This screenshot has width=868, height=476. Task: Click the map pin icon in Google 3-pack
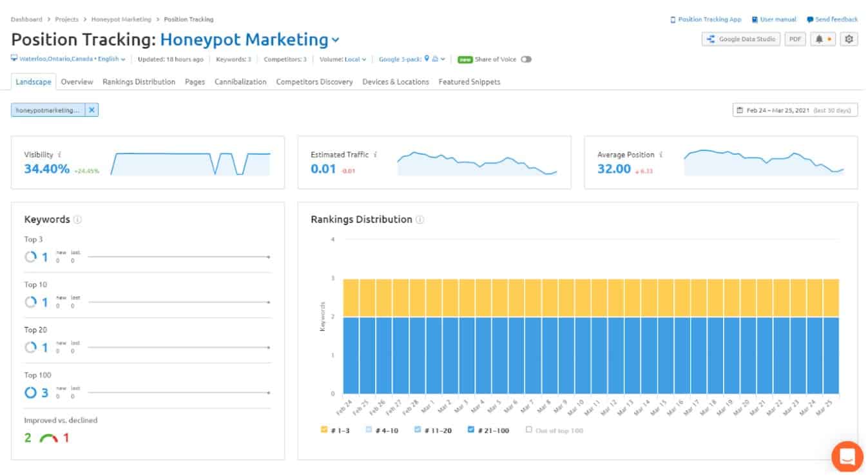tap(427, 59)
